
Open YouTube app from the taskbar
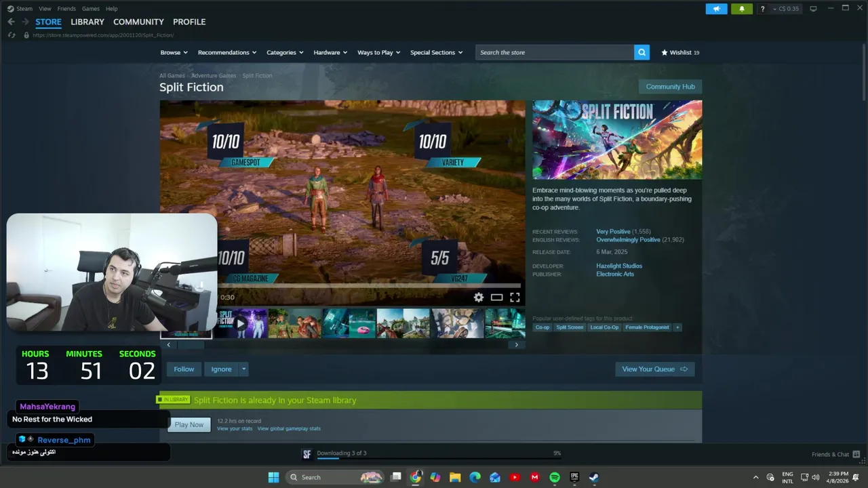pyautogui.click(x=515, y=477)
